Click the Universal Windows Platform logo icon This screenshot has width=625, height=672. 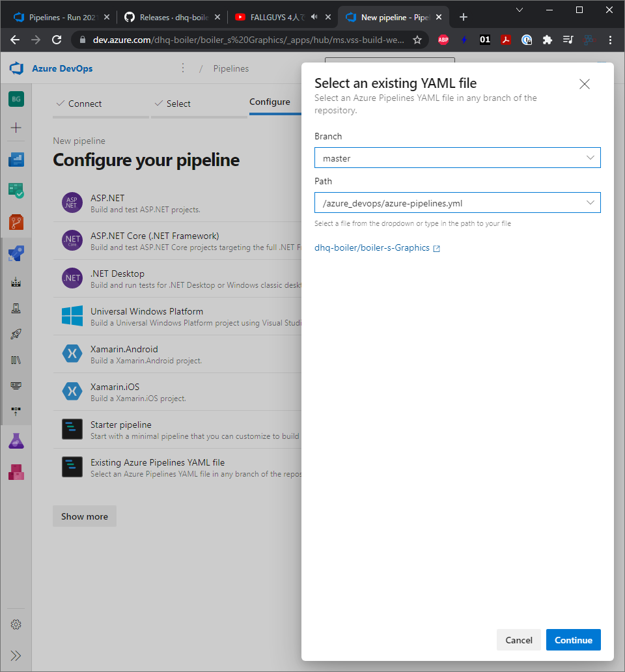72,316
